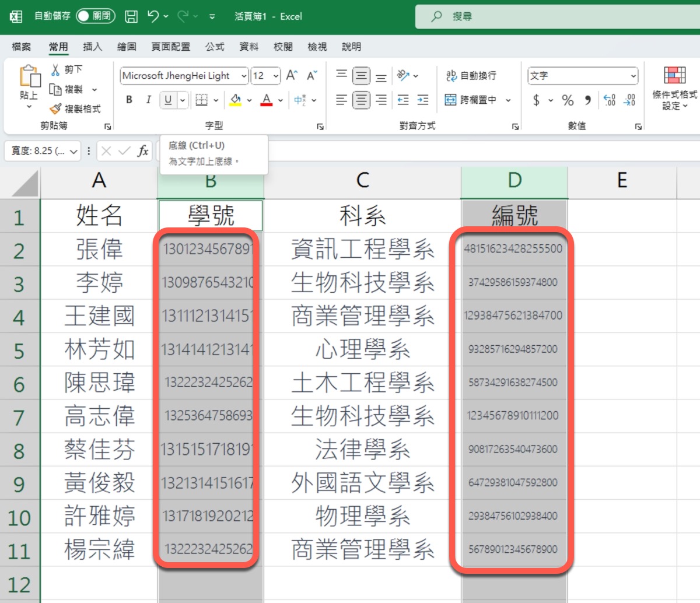Click the phonetic guide (中) icon
The height and width of the screenshot is (603, 700).
click(300, 100)
